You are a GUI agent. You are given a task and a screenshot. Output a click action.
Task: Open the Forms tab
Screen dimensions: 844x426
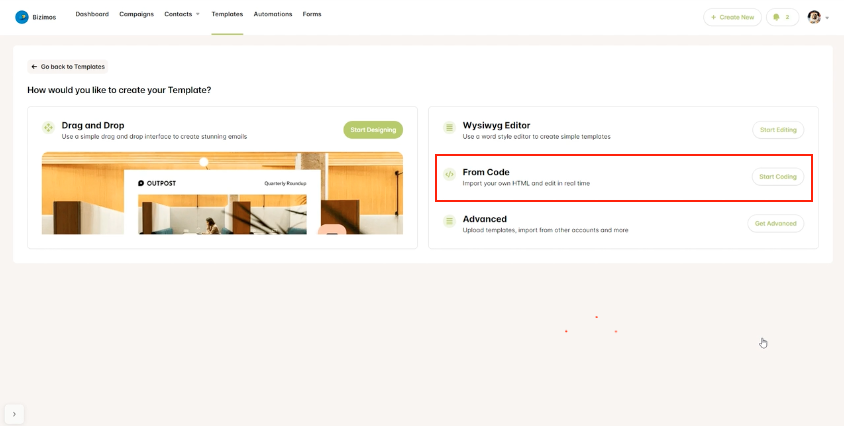(x=312, y=14)
